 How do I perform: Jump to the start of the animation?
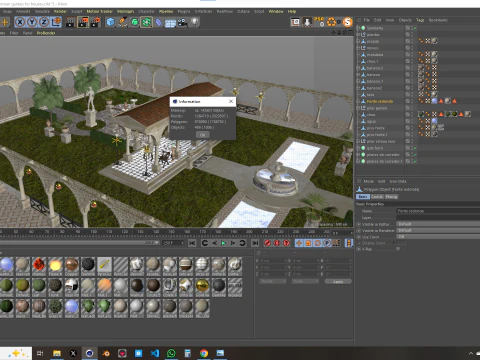coord(192,243)
